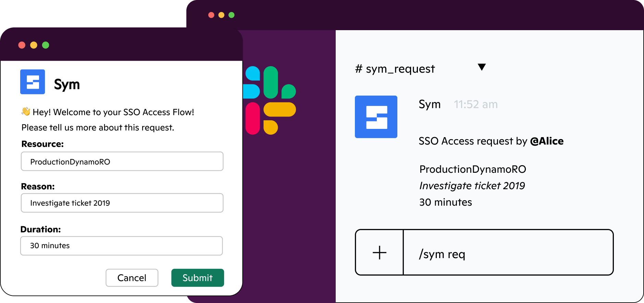Click the plus attachment button in message box
Viewport: 644px width, 303px height.
coord(380,253)
